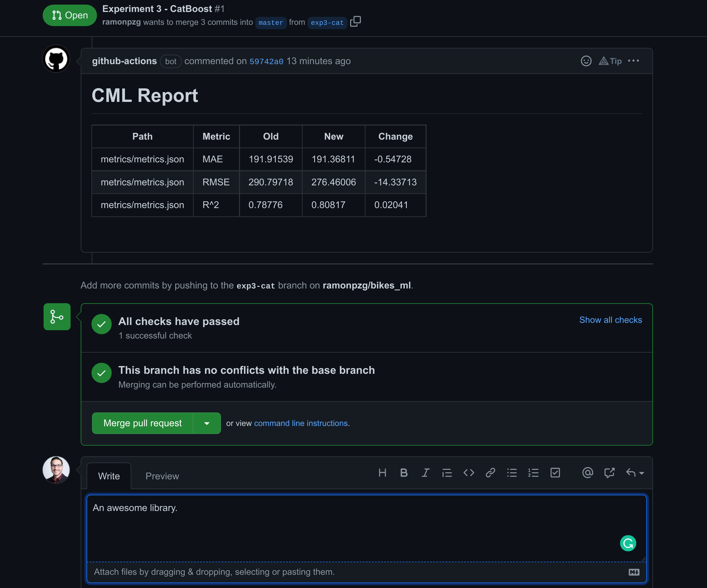
Task: Click the 1 successful check text
Action: tap(155, 335)
